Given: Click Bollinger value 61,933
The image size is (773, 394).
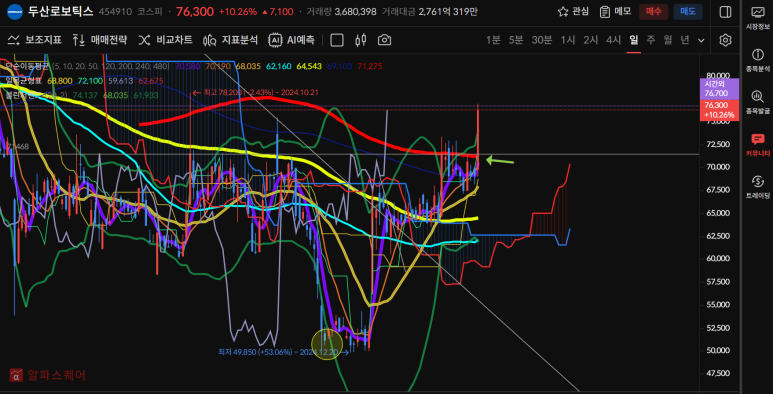Looking at the screenshot, I should pos(146,95).
